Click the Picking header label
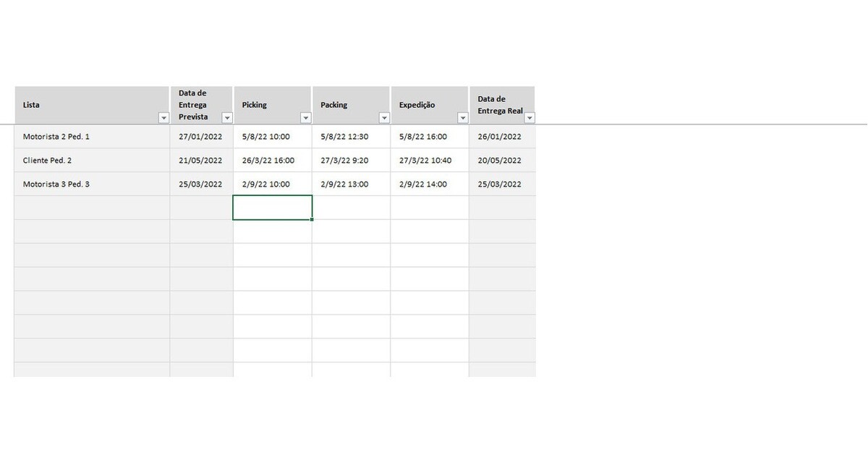Image resolution: width=868 pixels, height=463 pixels. 255,105
